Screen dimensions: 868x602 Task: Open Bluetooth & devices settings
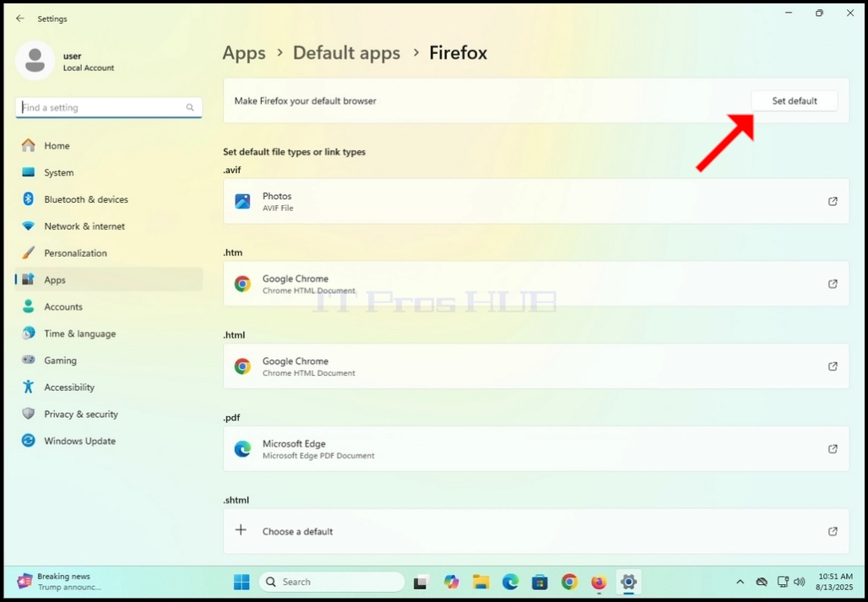click(x=109, y=199)
